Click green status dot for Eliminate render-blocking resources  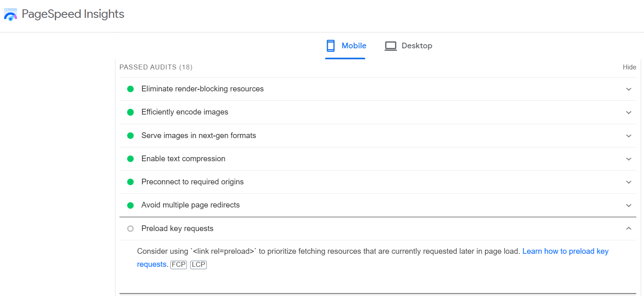pos(130,89)
